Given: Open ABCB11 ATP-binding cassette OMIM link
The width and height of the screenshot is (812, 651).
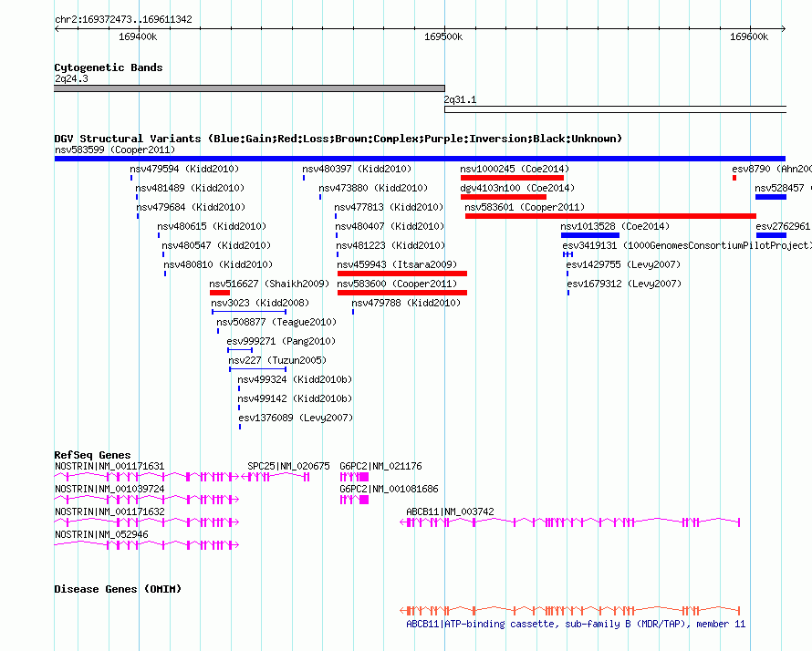Looking at the screenshot, I should coord(576,624).
